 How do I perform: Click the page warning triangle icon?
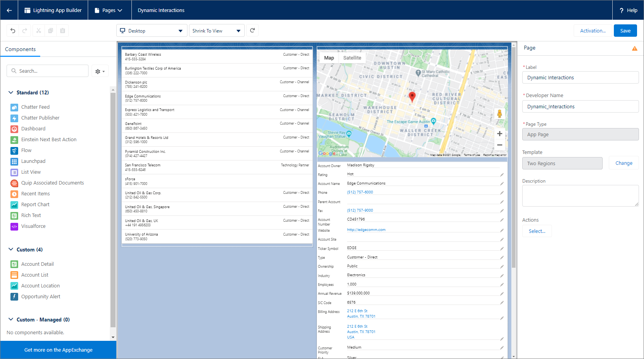(635, 48)
